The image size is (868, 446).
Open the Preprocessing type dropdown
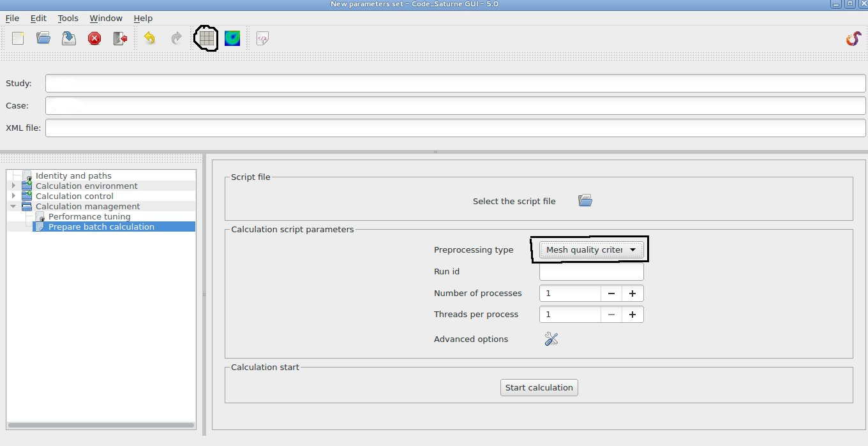591,250
